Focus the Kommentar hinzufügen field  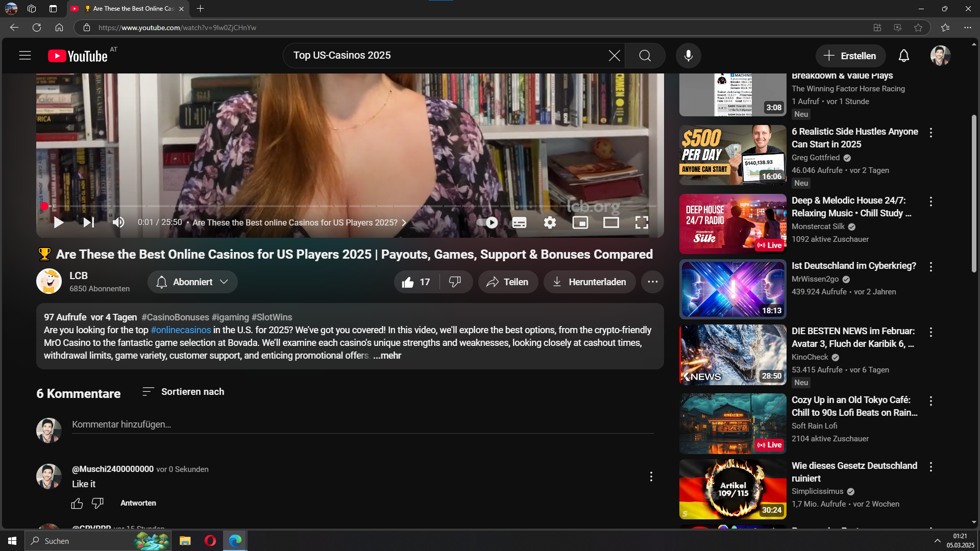[x=362, y=424]
